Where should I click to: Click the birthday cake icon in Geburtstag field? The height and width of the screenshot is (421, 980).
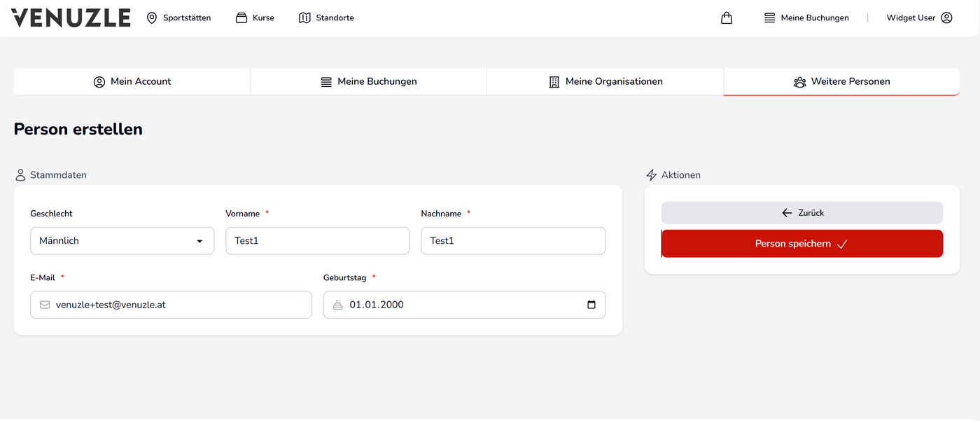[x=338, y=305]
